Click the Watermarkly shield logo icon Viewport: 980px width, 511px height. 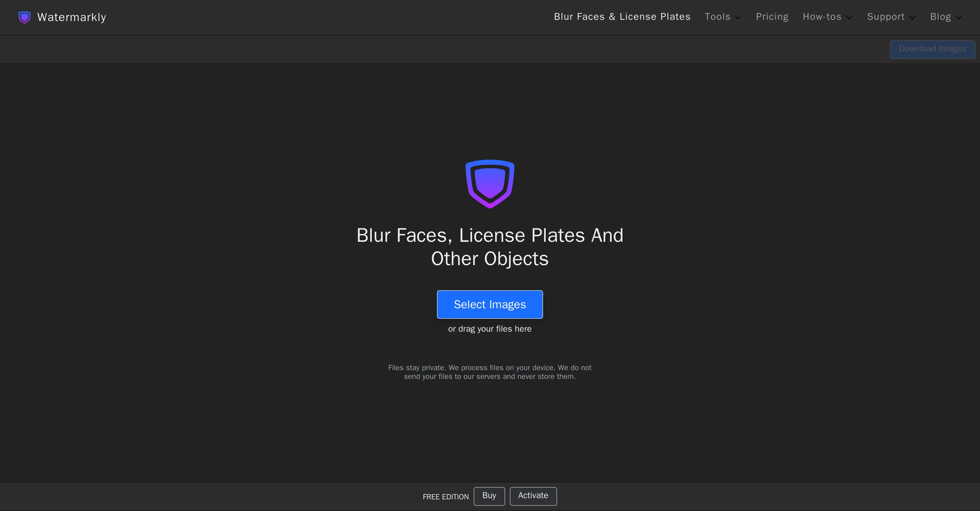point(24,17)
